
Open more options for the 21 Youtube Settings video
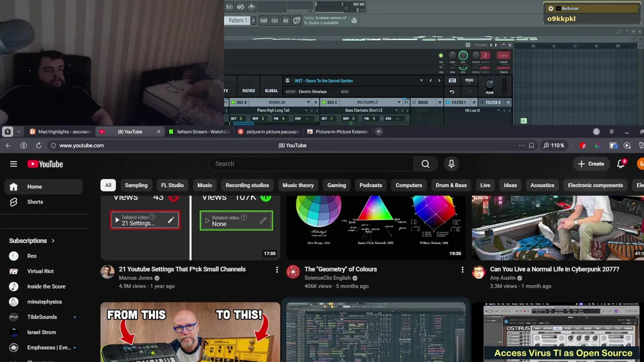[277, 270]
